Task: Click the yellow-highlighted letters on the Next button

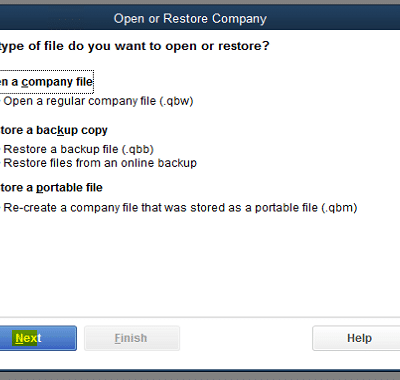Action: [x=25, y=338]
